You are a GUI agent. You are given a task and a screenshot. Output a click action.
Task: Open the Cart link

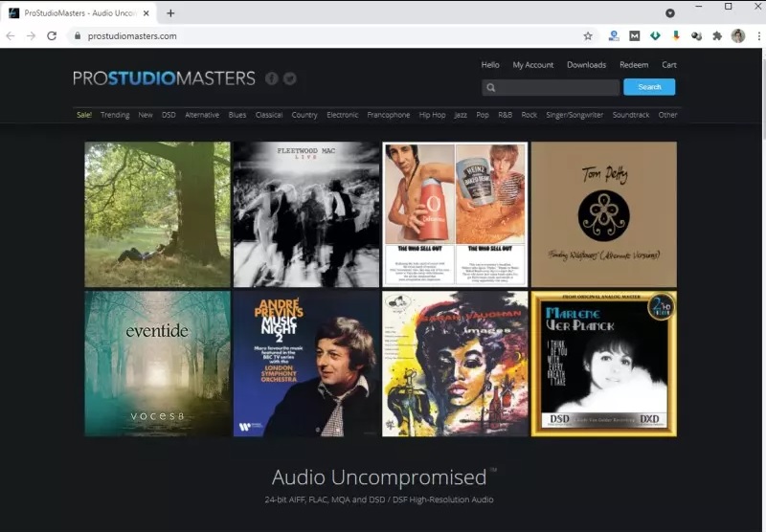[x=669, y=65]
